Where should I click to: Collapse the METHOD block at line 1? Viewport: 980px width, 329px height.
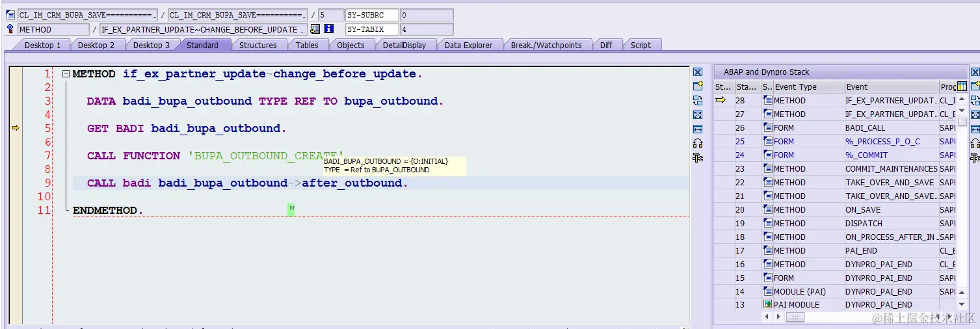(66, 74)
